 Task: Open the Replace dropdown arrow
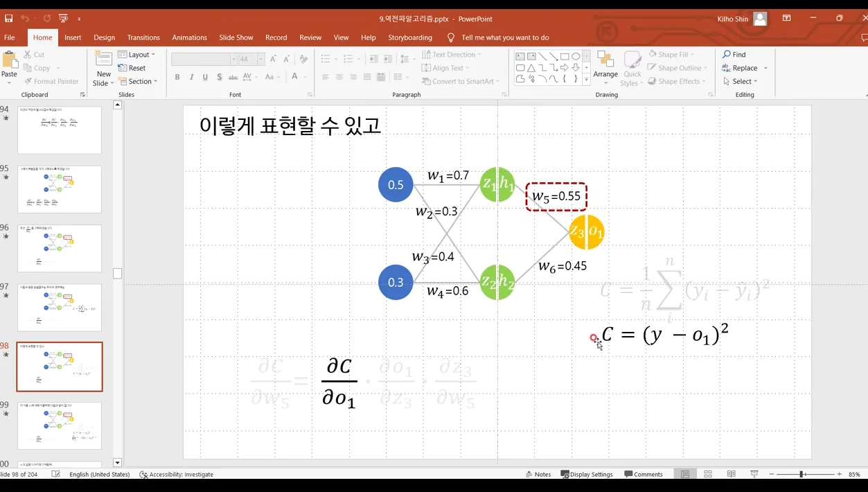(765, 68)
